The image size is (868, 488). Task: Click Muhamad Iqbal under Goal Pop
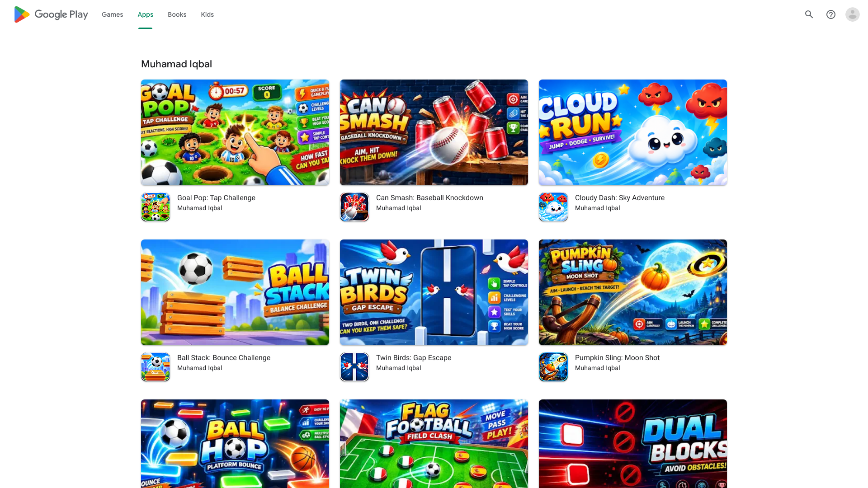point(200,208)
